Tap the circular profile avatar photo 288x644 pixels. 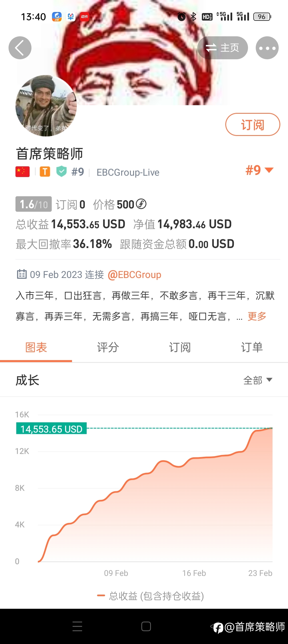pos(46,106)
